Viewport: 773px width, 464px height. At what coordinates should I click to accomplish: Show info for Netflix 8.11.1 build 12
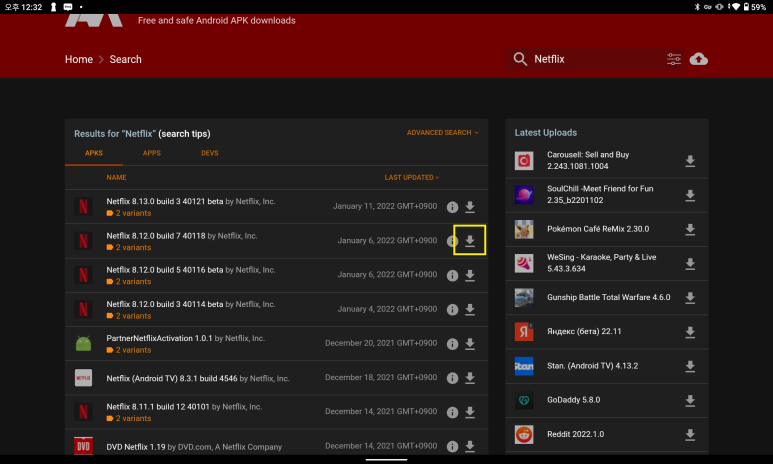pos(452,412)
